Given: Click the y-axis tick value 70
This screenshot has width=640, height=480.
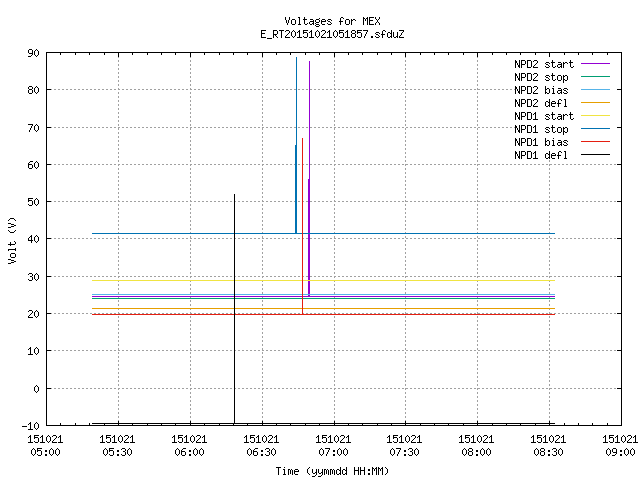Looking at the screenshot, I should pyautogui.click(x=33, y=128).
